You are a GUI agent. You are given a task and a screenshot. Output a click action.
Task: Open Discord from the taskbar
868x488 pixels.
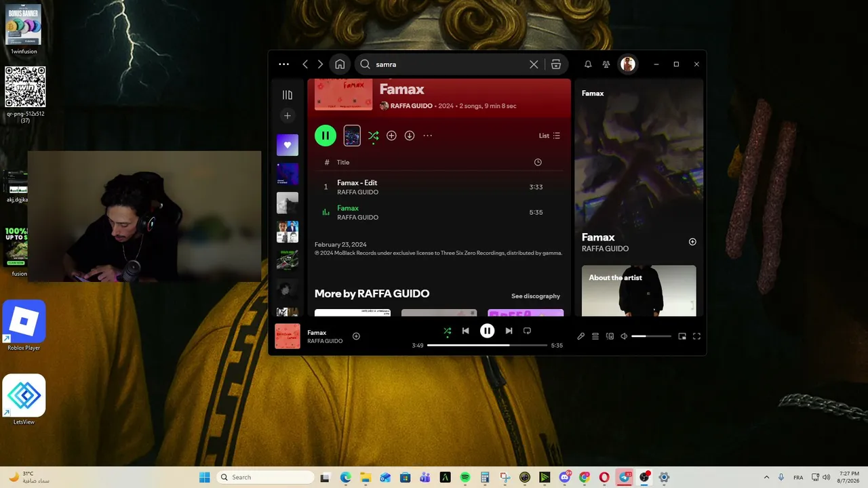[x=565, y=477]
